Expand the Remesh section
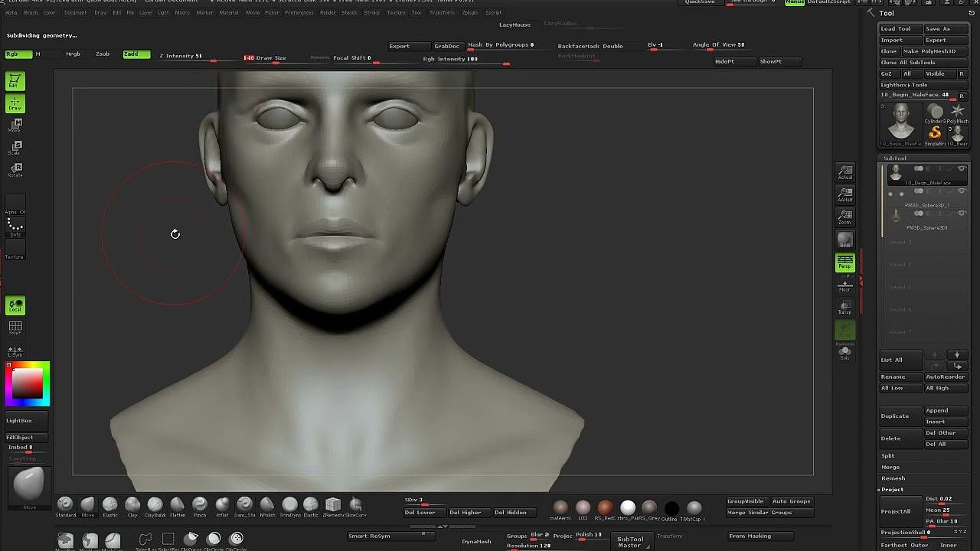The image size is (980, 551). pos(893,478)
